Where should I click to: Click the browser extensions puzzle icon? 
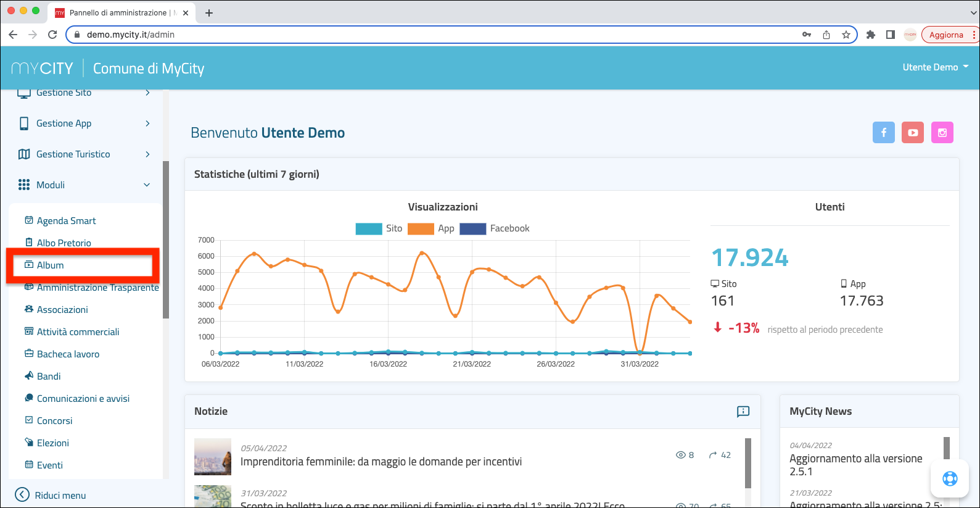(x=871, y=35)
